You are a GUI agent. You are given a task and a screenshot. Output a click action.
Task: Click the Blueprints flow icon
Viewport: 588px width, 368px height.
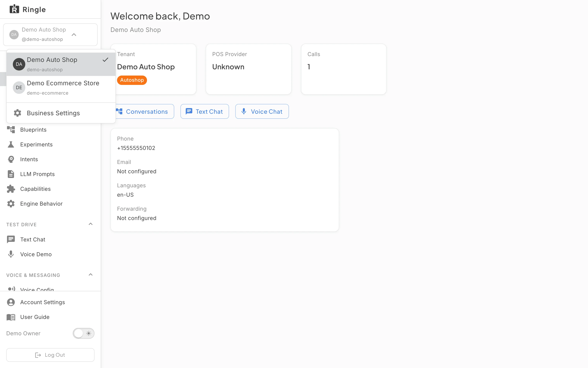tap(11, 130)
